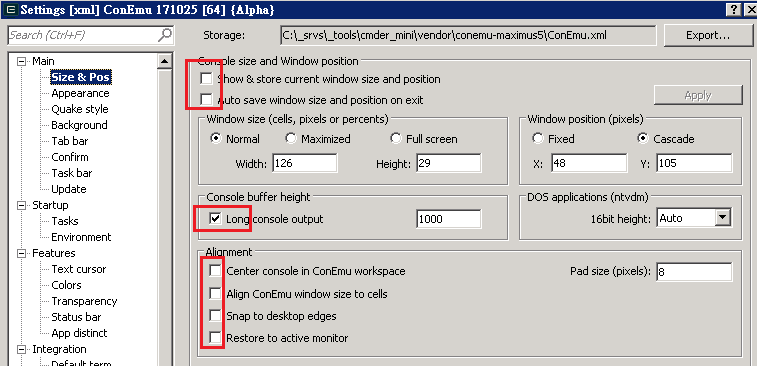The image size is (757, 366).
Task: Select the Main category label
Action: (x=43, y=61)
